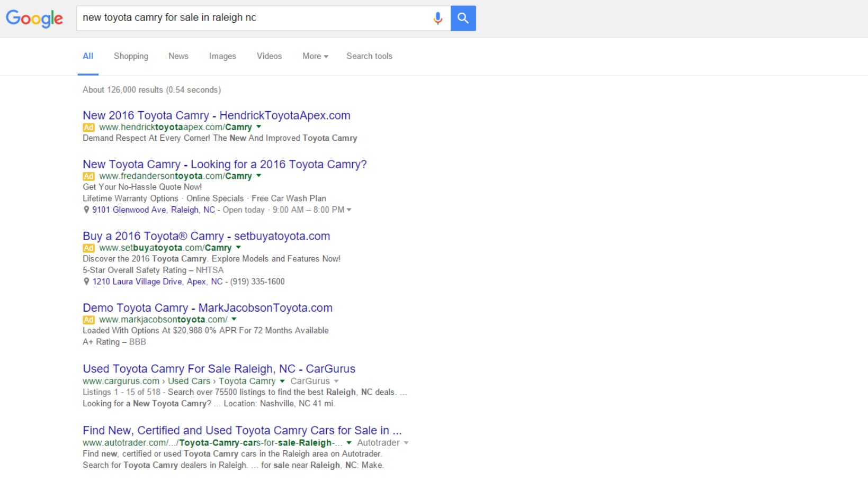Open the 9101 Glenwood Ave, Raleigh, NC address
Viewport: 868px width, 481px height.
pos(154,210)
